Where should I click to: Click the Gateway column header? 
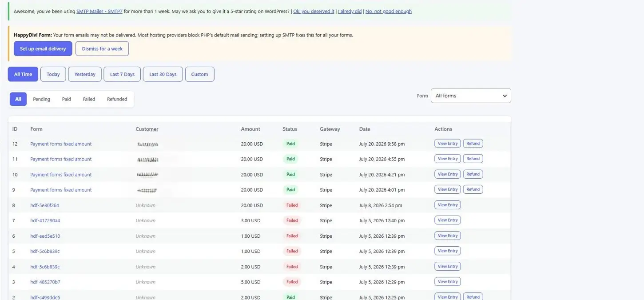tap(330, 129)
